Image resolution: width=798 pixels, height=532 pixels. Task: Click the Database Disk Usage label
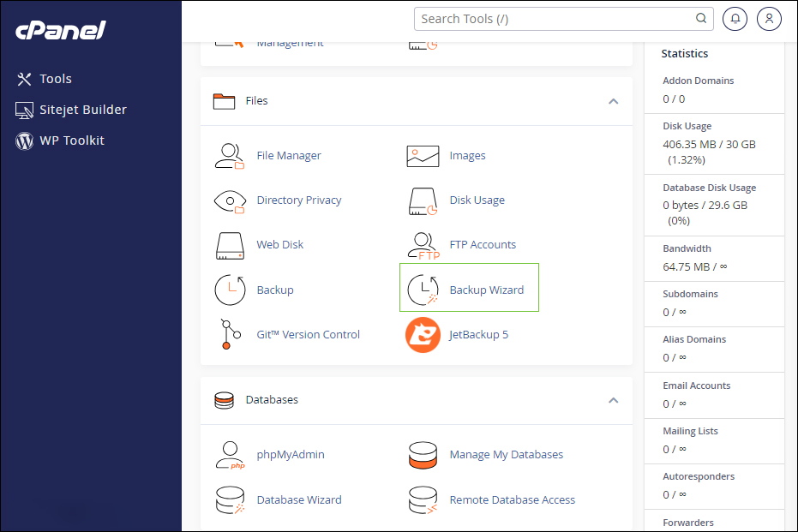coord(710,188)
